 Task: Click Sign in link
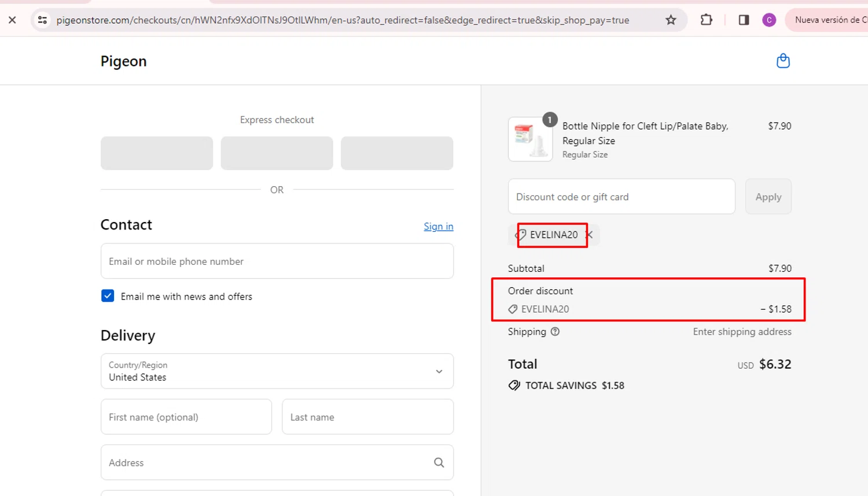click(438, 227)
